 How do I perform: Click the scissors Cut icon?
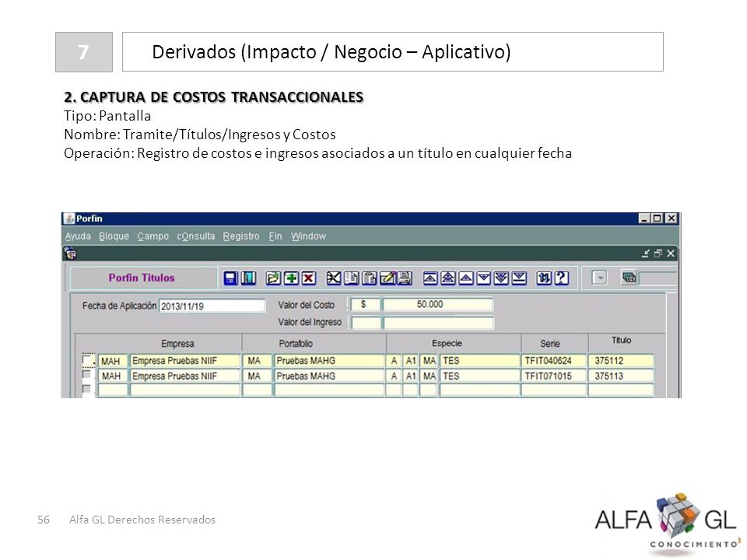(334, 278)
